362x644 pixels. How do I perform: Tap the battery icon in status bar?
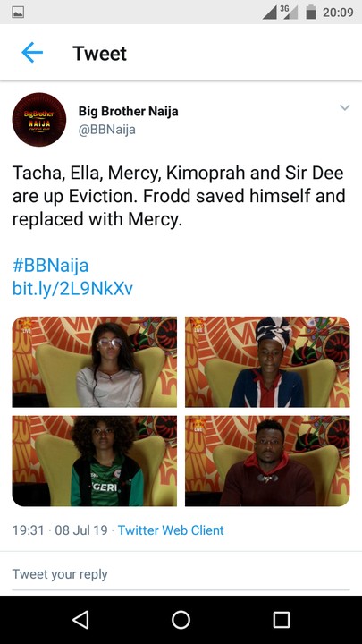pos(311,12)
